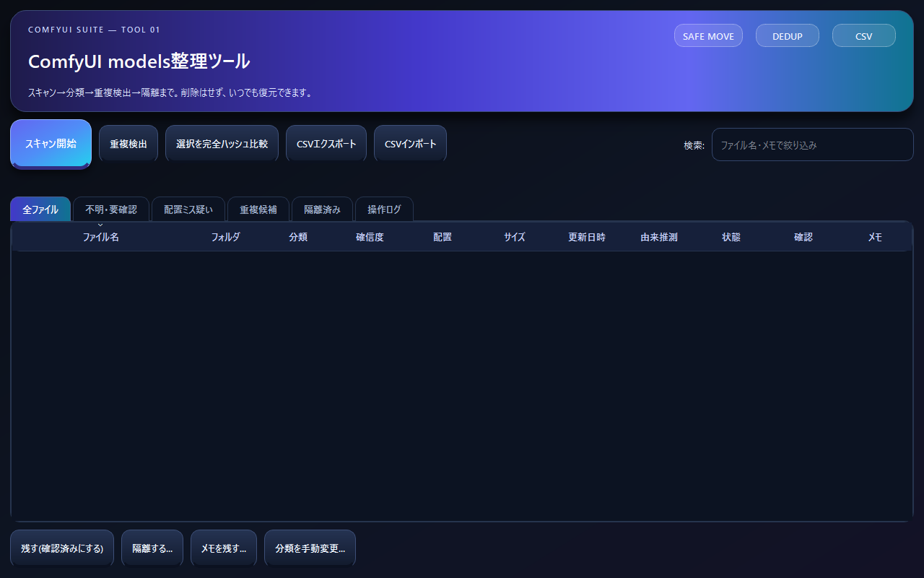This screenshot has width=924, height=578.
Task: Sort by the 状態 column
Action: [x=731, y=237]
